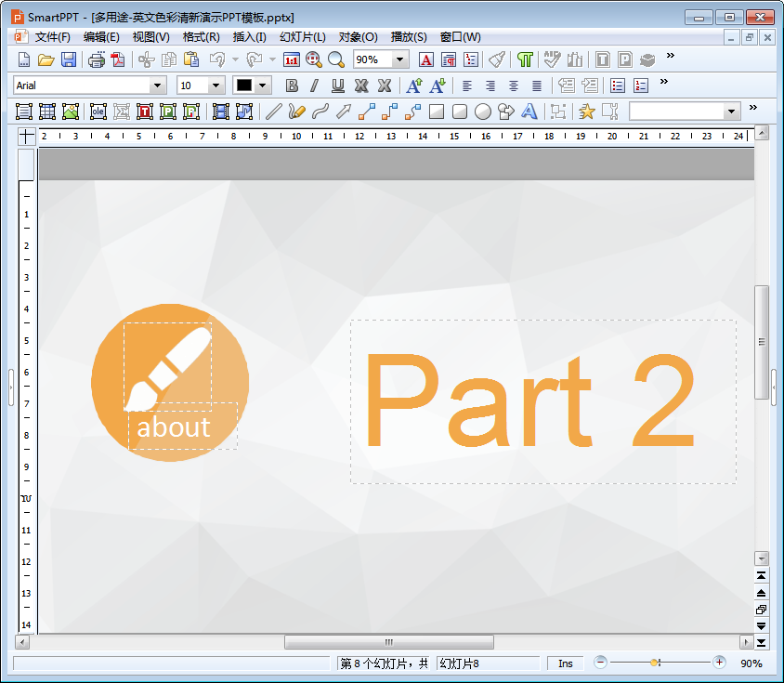
Task: Click the zoom slider handle
Action: tap(654, 663)
